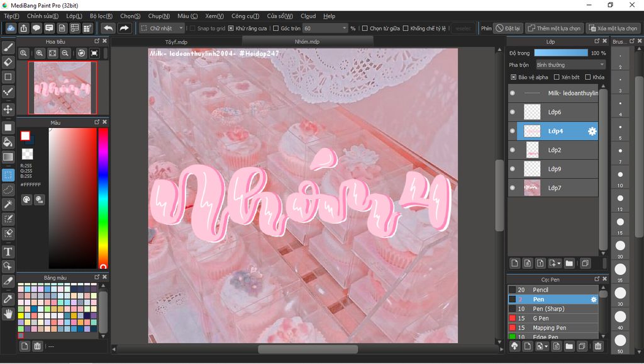Open the Chỉnh sửa menu

coord(43,16)
